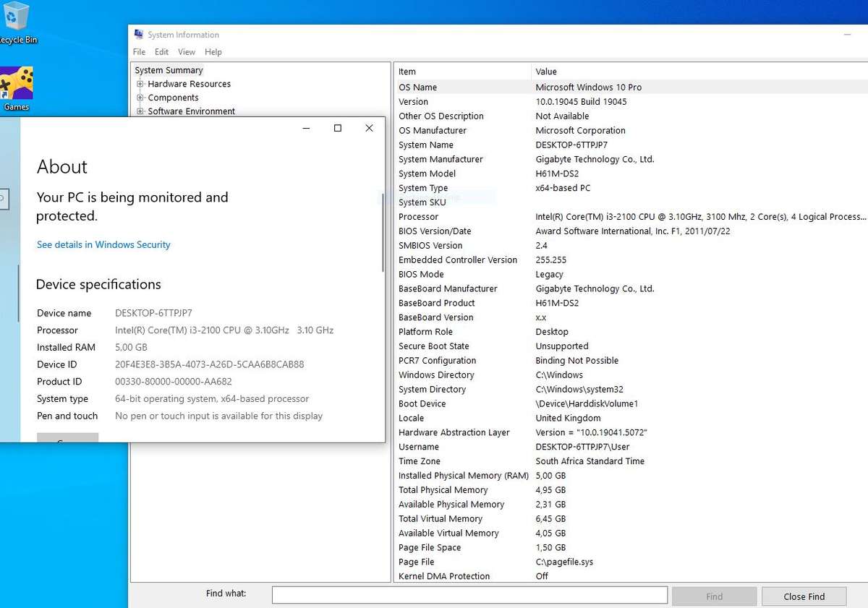Click the System Information title bar icon
The image size is (868, 608).
[139, 35]
